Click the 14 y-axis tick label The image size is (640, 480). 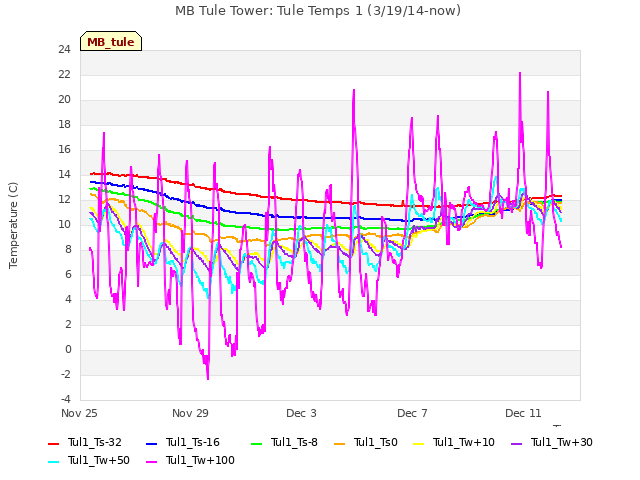click(x=64, y=175)
